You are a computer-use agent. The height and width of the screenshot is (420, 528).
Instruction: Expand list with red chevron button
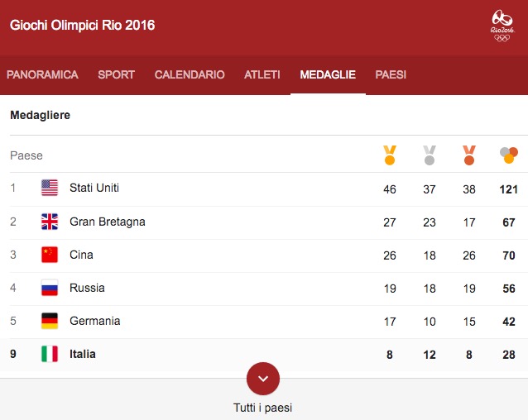(x=263, y=379)
